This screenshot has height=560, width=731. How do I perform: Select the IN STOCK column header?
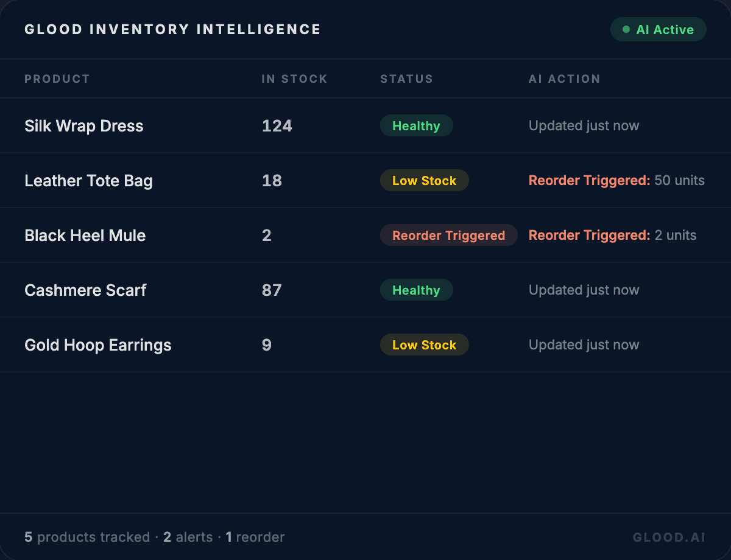[294, 79]
